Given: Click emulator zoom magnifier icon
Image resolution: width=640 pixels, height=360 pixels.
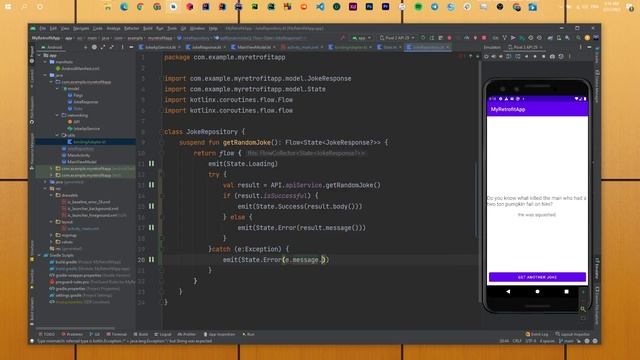Looking at the screenshot, I should point(583,309).
